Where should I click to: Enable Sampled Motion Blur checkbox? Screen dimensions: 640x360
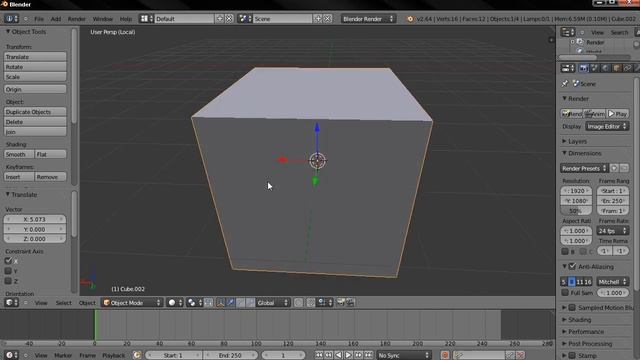click(x=572, y=307)
